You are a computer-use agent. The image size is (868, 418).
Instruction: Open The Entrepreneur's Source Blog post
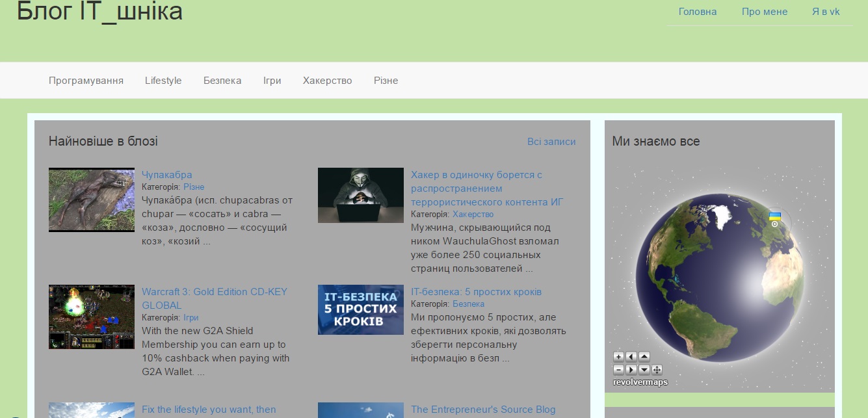[483, 410]
